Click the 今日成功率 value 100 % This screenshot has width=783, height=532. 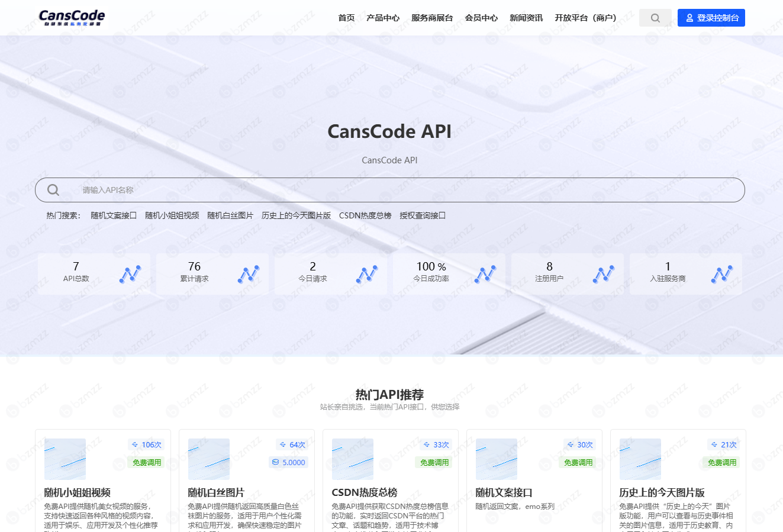[431, 267]
